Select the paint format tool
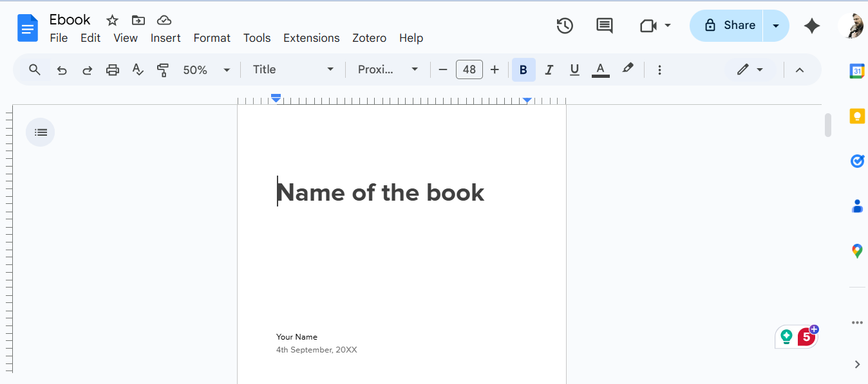Screen dimensions: 868x384 coord(163,69)
